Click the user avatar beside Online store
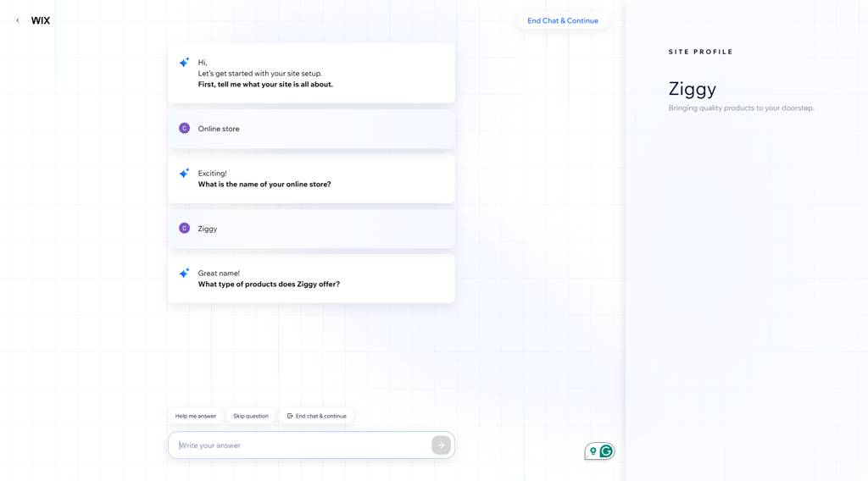This screenshot has width=868, height=481. [x=184, y=128]
